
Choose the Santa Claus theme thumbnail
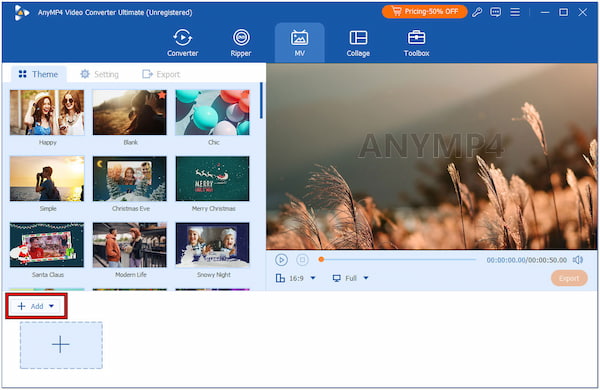(x=47, y=245)
